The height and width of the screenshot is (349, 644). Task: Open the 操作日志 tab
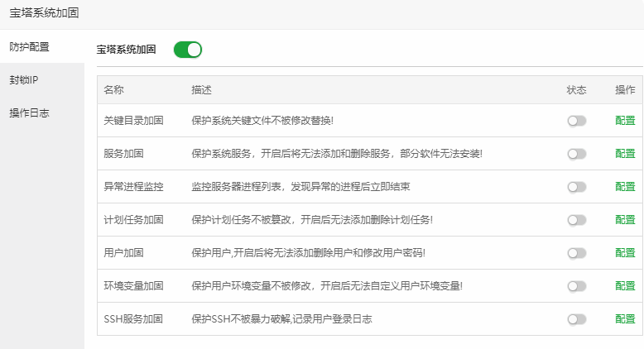42,113
